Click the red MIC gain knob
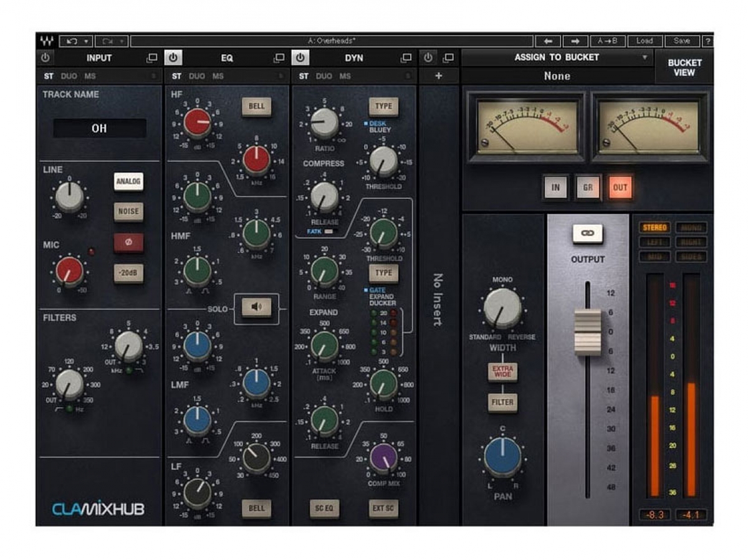This screenshot has width=748, height=560. point(69,272)
